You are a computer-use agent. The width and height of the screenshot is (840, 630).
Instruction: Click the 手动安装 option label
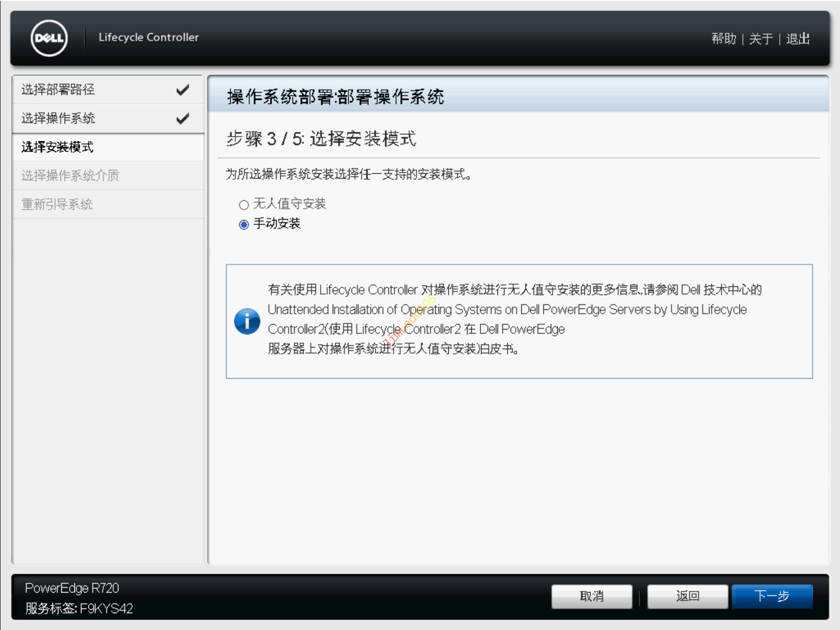coord(277,224)
